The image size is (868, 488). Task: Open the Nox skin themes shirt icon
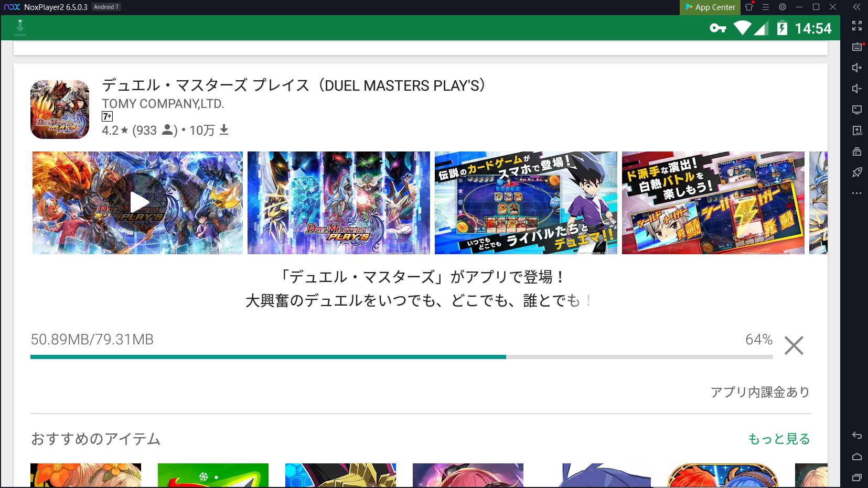pyautogui.click(x=749, y=7)
